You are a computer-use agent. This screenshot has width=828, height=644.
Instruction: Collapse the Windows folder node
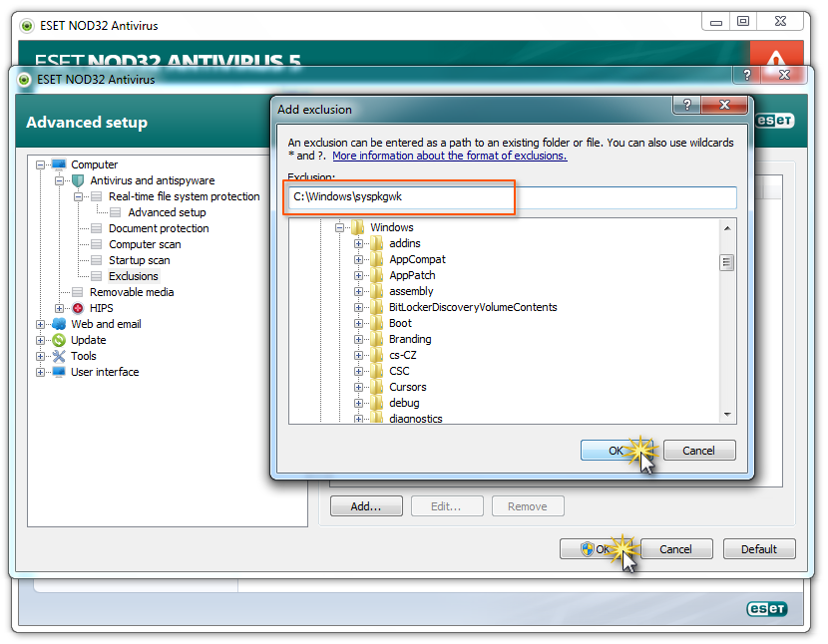click(x=339, y=227)
